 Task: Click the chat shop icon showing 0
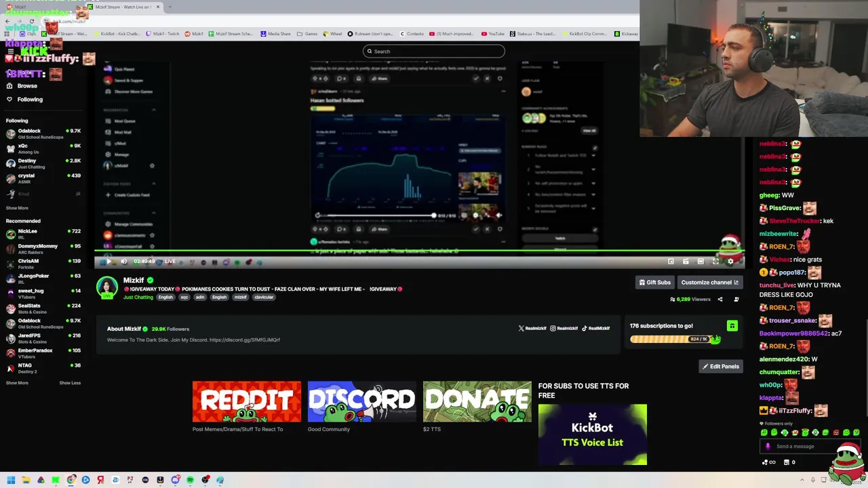(789, 462)
